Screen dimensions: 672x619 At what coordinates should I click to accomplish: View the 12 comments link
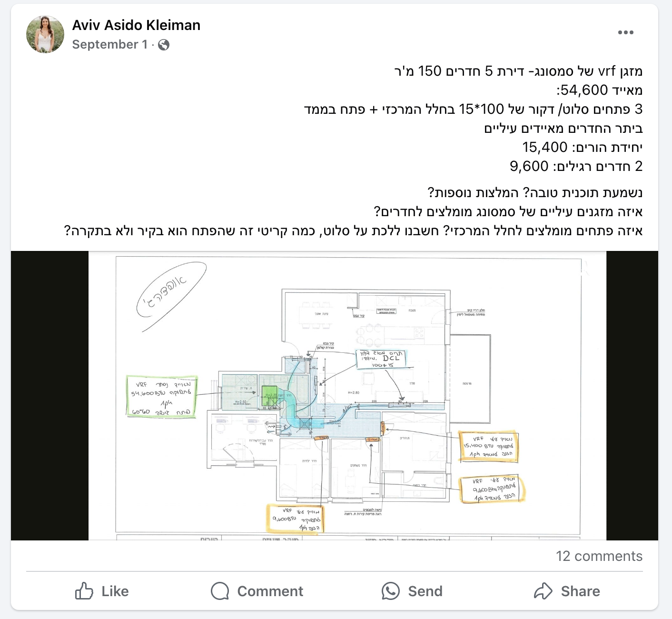599,556
